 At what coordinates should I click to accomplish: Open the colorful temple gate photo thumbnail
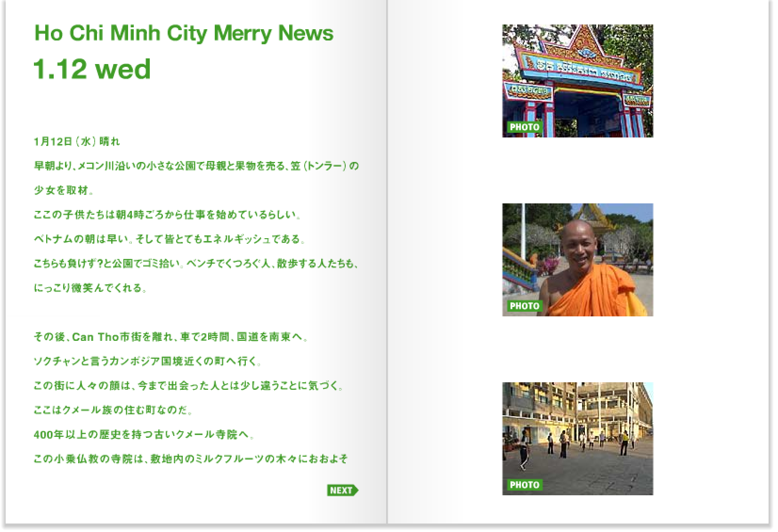click(577, 81)
